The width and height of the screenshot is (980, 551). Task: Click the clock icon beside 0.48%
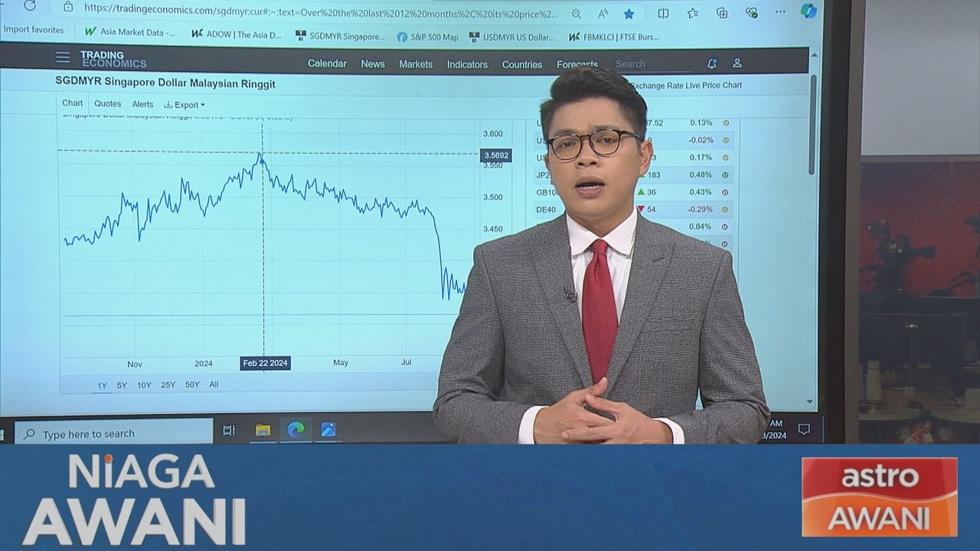click(x=726, y=175)
